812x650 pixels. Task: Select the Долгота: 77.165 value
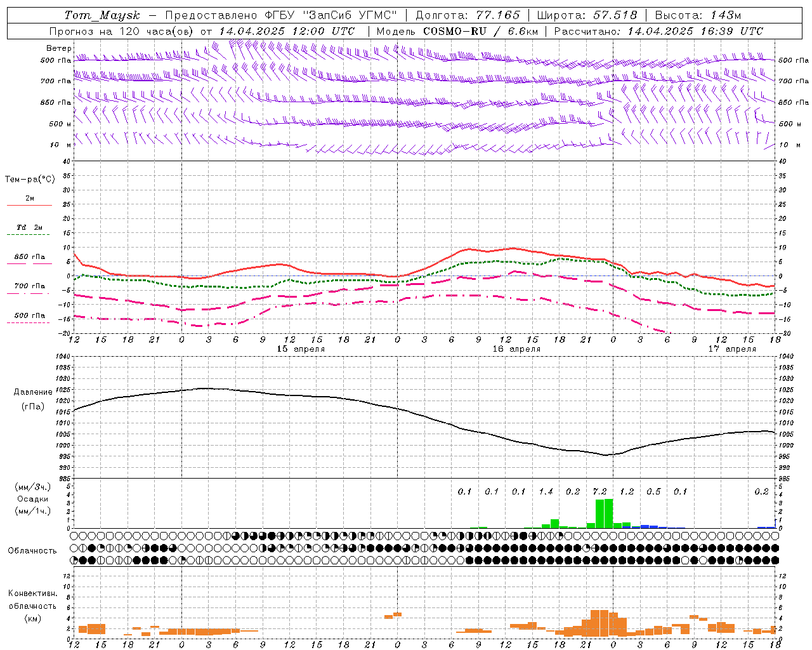[468, 15]
